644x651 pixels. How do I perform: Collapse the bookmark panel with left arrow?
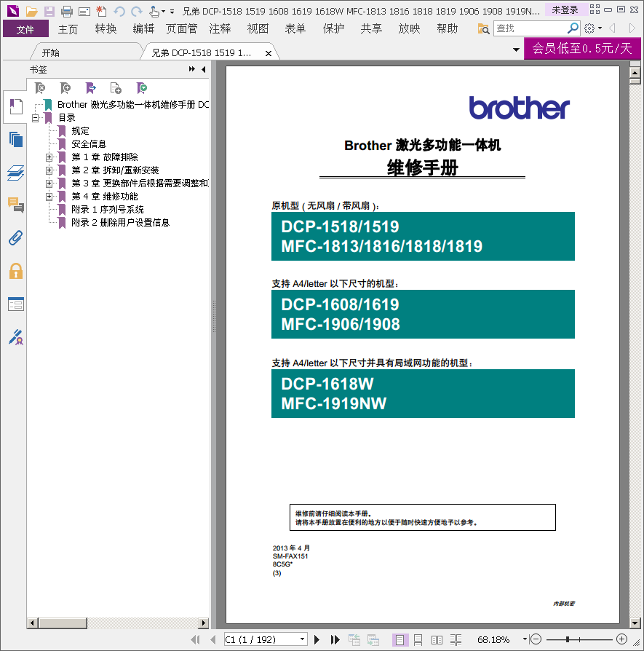tap(203, 69)
